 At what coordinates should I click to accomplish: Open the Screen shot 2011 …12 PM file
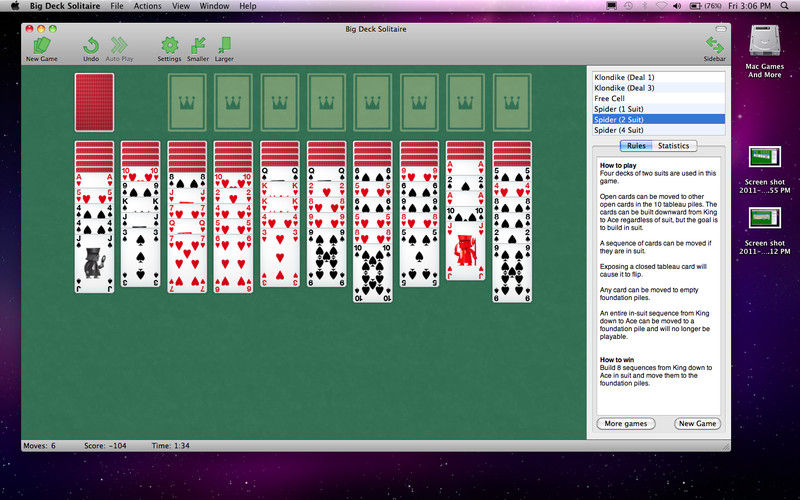click(x=764, y=231)
